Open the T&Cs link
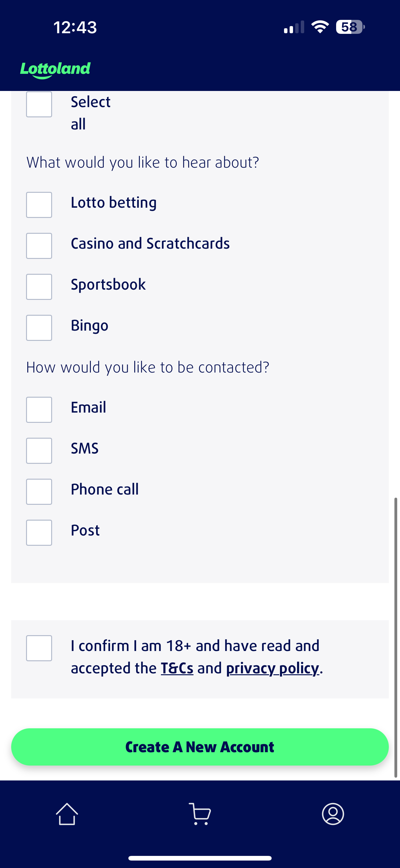The height and width of the screenshot is (868, 400). coord(177,668)
